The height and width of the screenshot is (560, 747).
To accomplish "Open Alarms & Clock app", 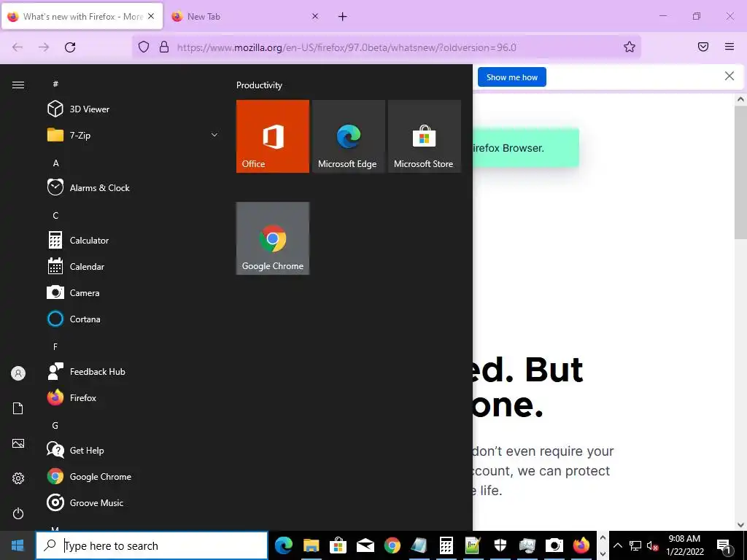I will click(x=133, y=187).
